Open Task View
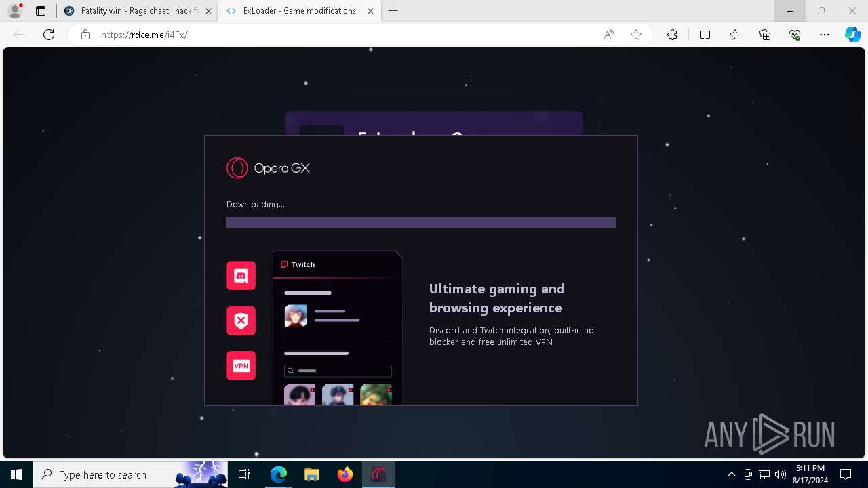Image resolution: width=868 pixels, height=488 pixels. (x=244, y=474)
